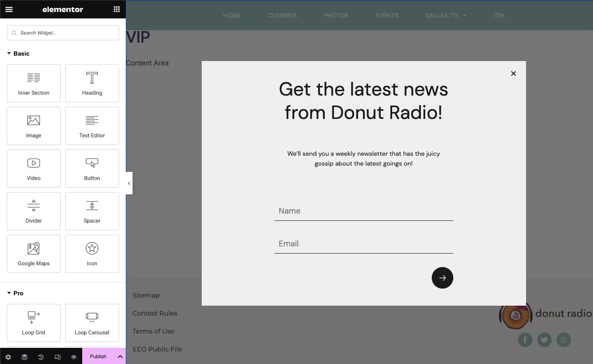Click the popup headline text
This screenshot has height=364, width=593.
363,101
